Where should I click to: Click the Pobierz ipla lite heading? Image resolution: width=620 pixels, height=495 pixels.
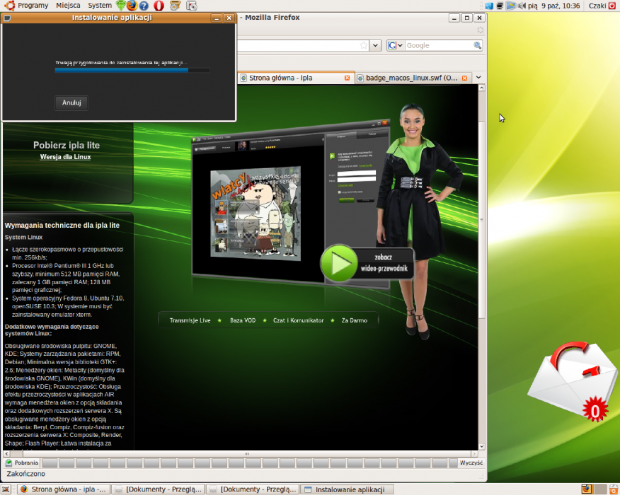[66, 145]
